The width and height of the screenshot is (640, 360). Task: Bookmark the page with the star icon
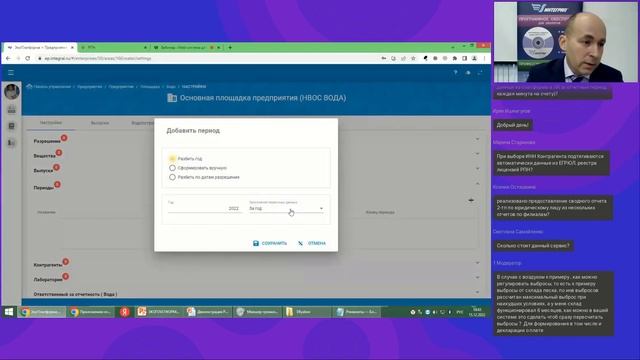(413, 58)
